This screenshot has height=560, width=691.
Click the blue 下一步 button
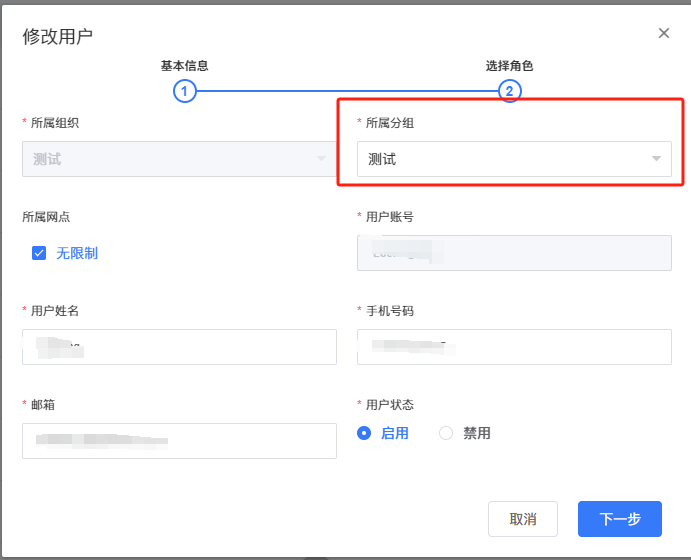pos(619,519)
